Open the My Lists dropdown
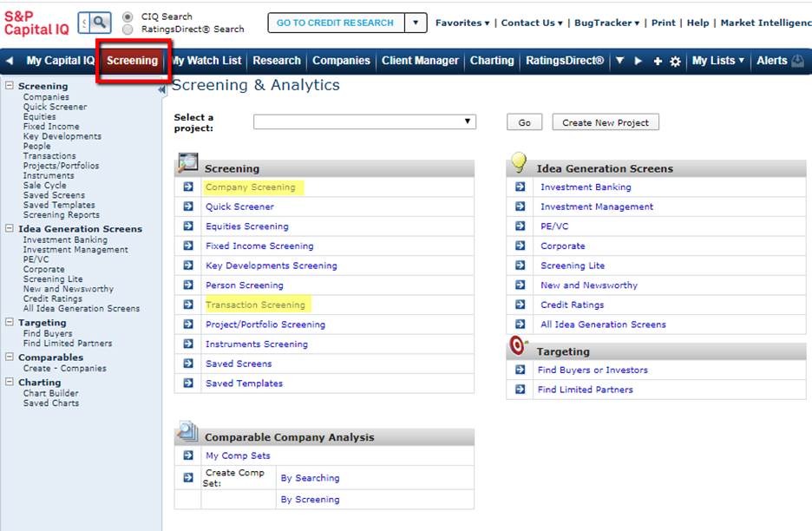812x531 pixels. pos(718,61)
